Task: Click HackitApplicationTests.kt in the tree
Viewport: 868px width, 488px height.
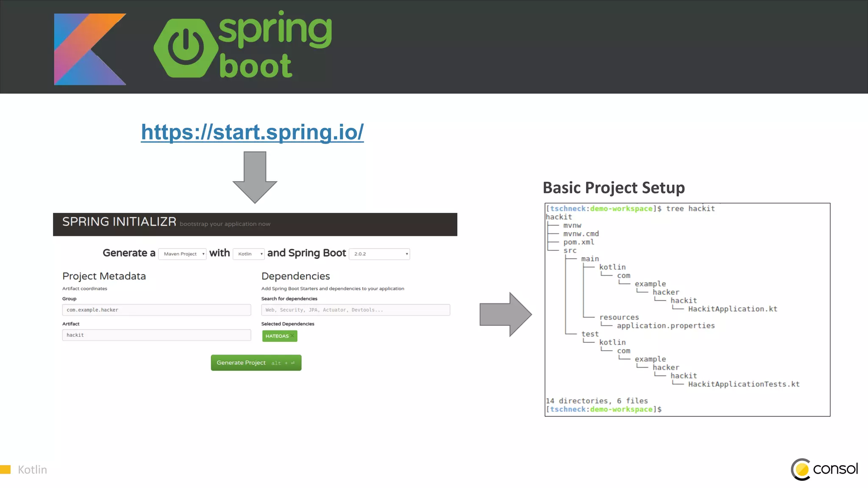Action: tap(744, 384)
